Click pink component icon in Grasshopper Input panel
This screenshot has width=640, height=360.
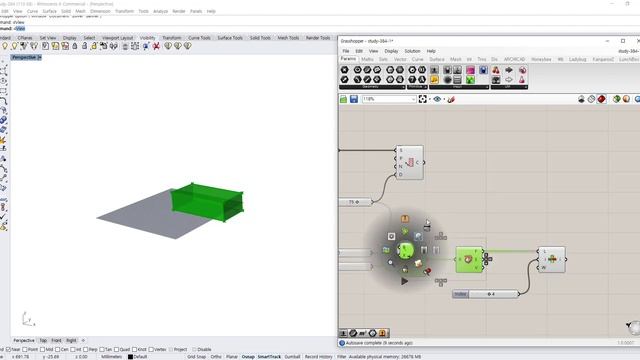coord(470,70)
